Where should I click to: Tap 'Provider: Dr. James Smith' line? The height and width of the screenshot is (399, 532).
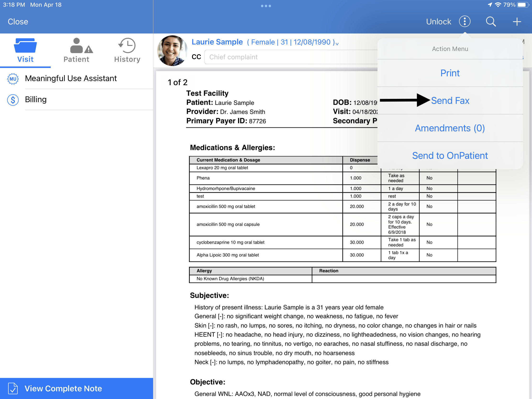[226, 112]
